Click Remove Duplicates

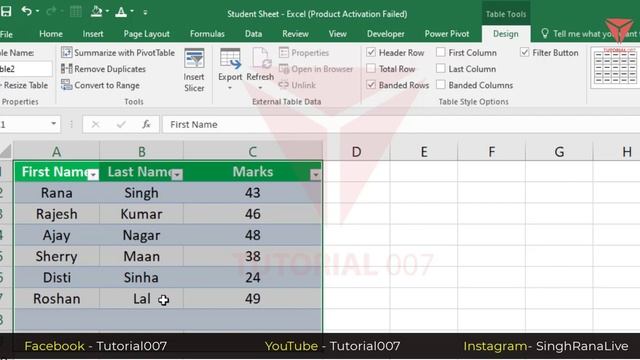point(103,69)
